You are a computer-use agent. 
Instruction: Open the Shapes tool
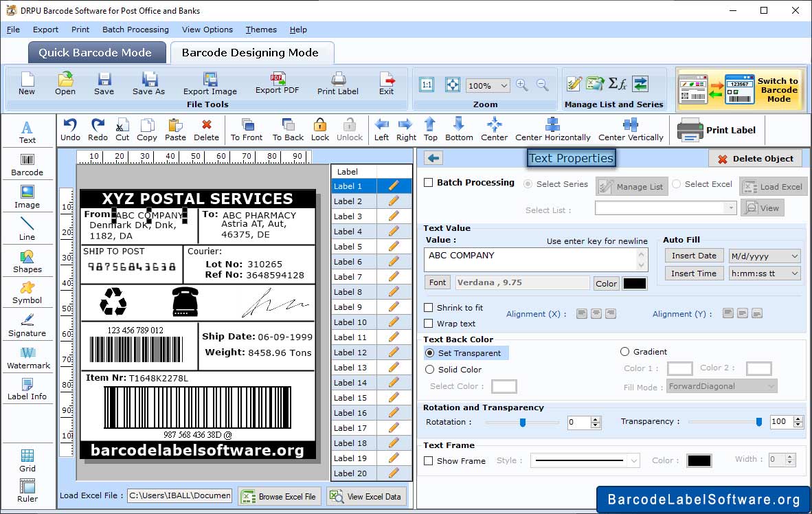point(27,262)
